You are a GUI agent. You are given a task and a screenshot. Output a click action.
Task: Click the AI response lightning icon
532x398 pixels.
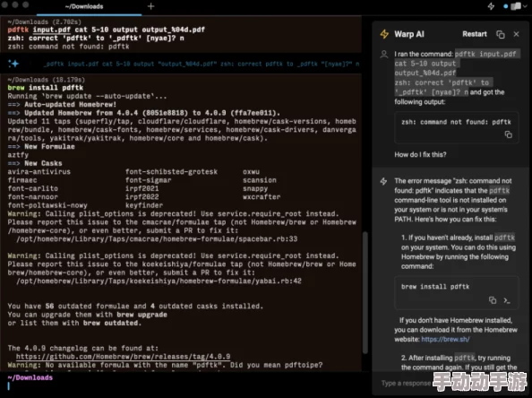tap(383, 181)
